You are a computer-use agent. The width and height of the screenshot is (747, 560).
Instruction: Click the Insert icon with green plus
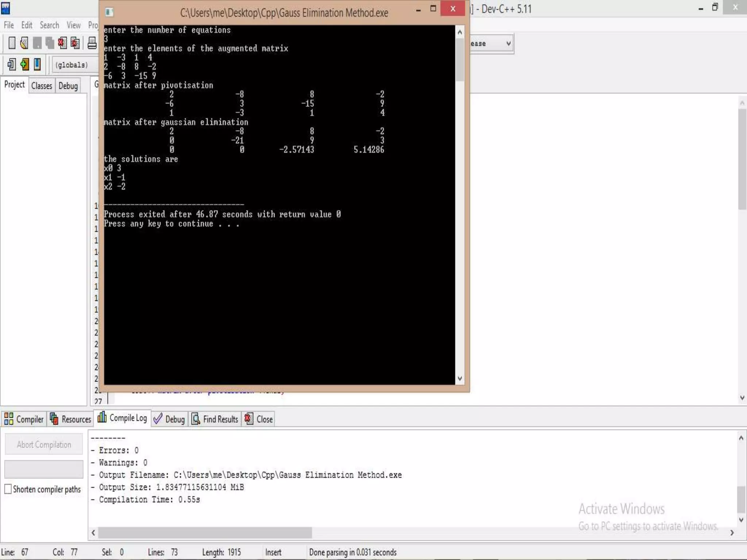24,65
